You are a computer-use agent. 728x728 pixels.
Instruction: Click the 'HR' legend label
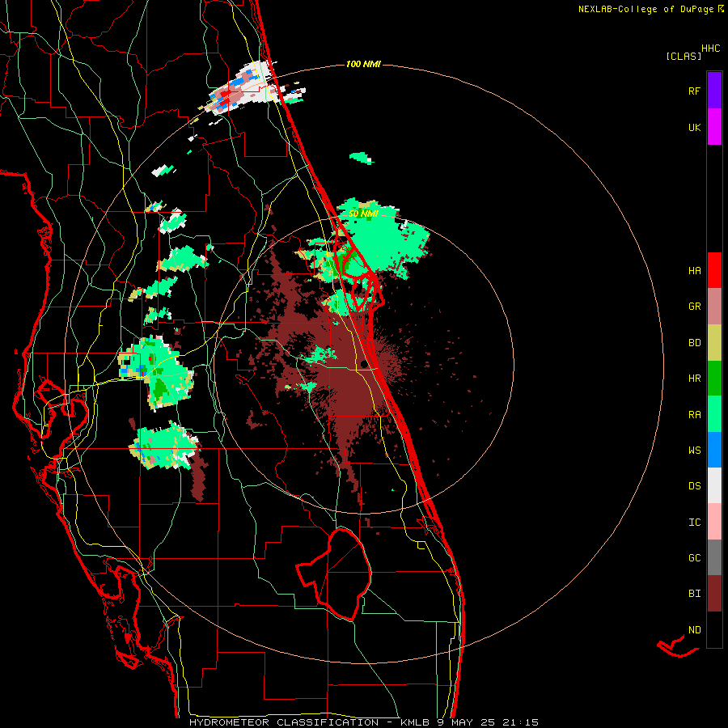click(x=694, y=379)
